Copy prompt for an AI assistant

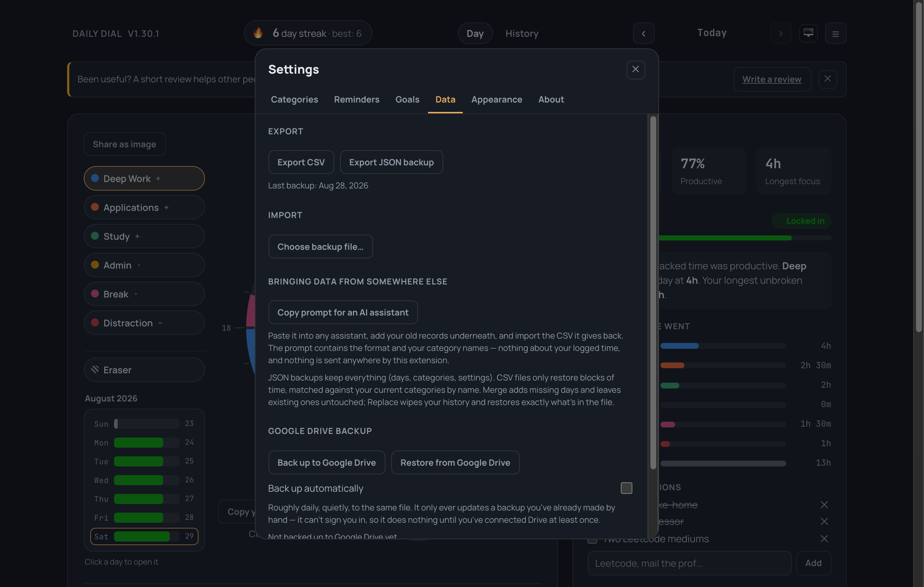[x=343, y=312]
